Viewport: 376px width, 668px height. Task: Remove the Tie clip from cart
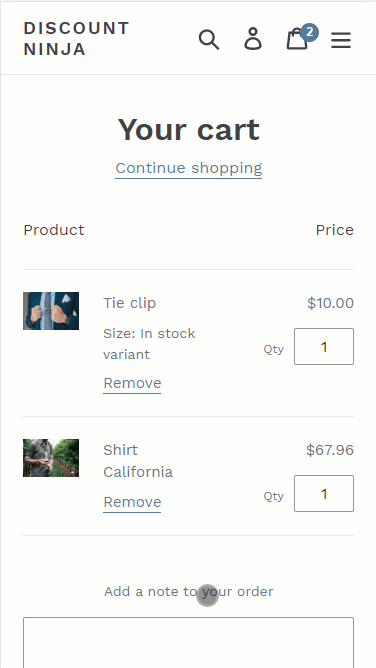[x=132, y=383]
